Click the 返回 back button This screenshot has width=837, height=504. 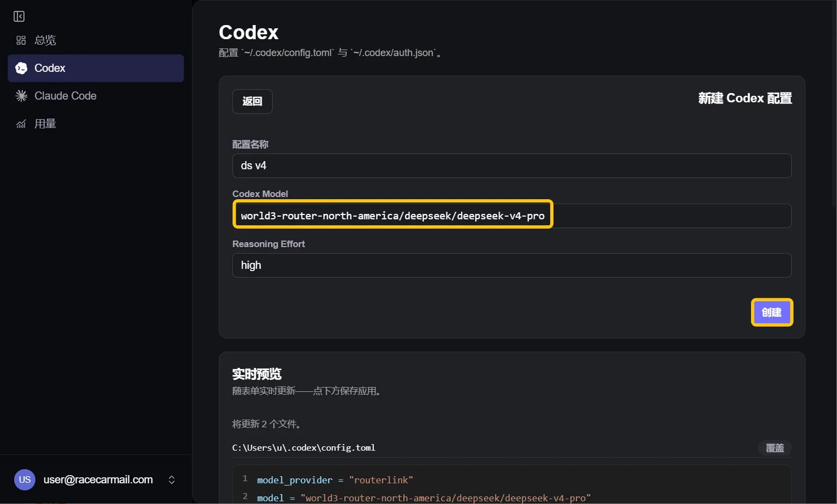(253, 101)
